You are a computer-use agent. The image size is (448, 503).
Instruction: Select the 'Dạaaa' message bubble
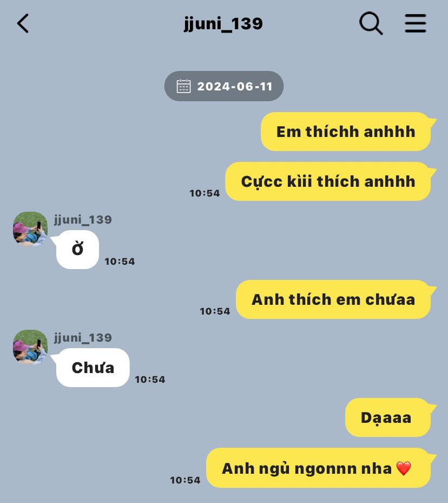point(388,417)
